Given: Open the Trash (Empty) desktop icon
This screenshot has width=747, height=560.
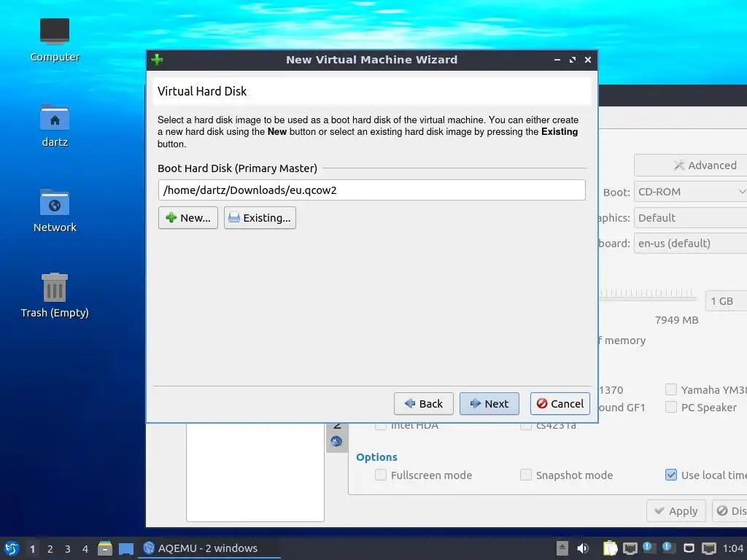Looking at the screenshot, I should (x=55, y=295).
